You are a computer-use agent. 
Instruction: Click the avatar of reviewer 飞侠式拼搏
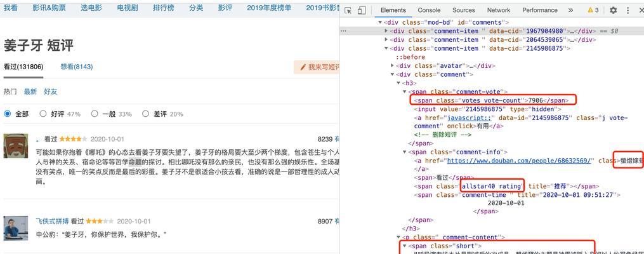pyautogui.click(x=16, y=228)
